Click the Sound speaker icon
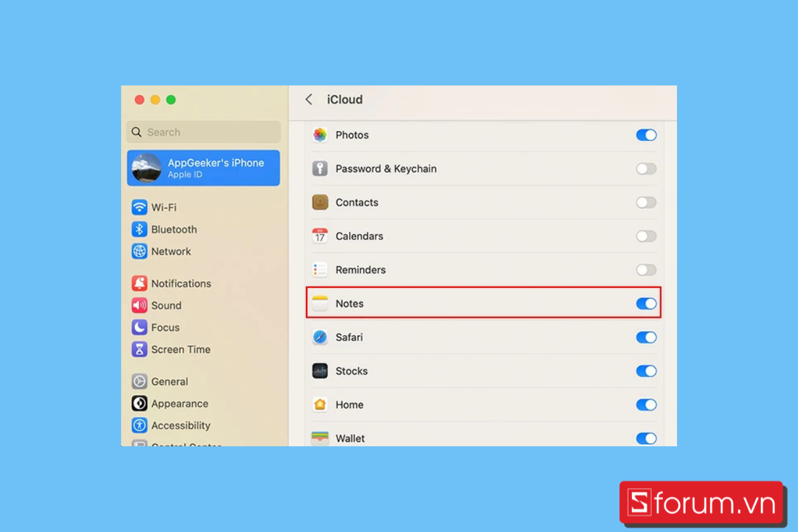The image size is (798, 532). coord(139,305)
